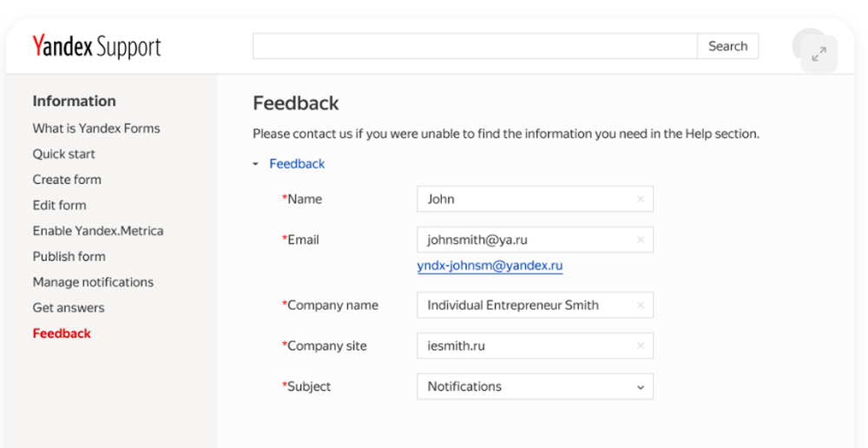Clear the Email field with its x icon
The width and height of the screenshot is (868, 448).
(x=641, y=240)
